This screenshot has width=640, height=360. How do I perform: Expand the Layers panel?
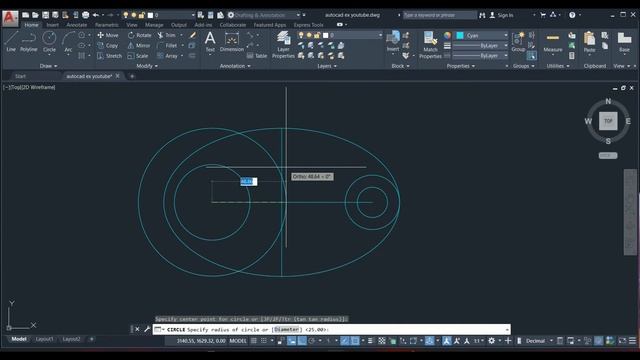tap(327, 66)
